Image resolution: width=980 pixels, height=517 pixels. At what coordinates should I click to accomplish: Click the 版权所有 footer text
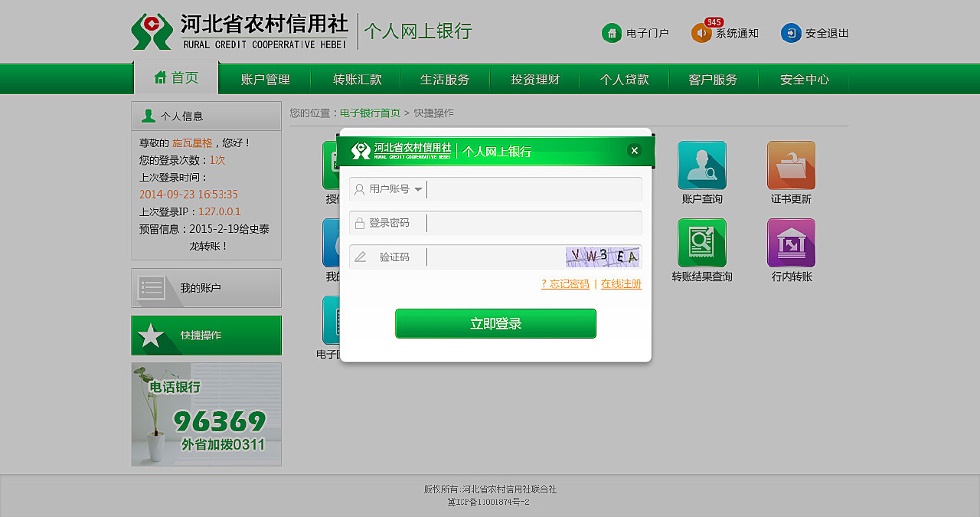coord(490,489)
